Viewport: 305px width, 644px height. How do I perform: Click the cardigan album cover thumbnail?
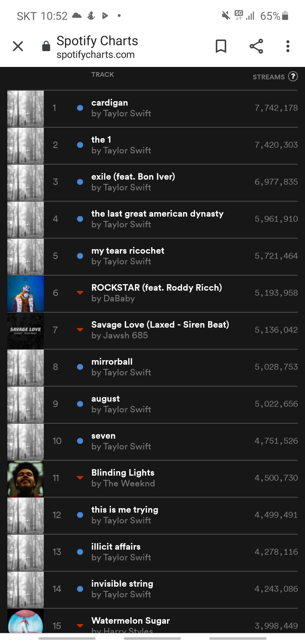[25, 108]
